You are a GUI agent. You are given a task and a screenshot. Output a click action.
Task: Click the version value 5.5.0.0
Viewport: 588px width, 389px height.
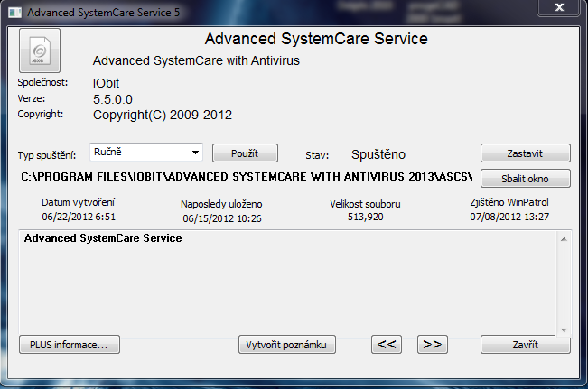113,99
